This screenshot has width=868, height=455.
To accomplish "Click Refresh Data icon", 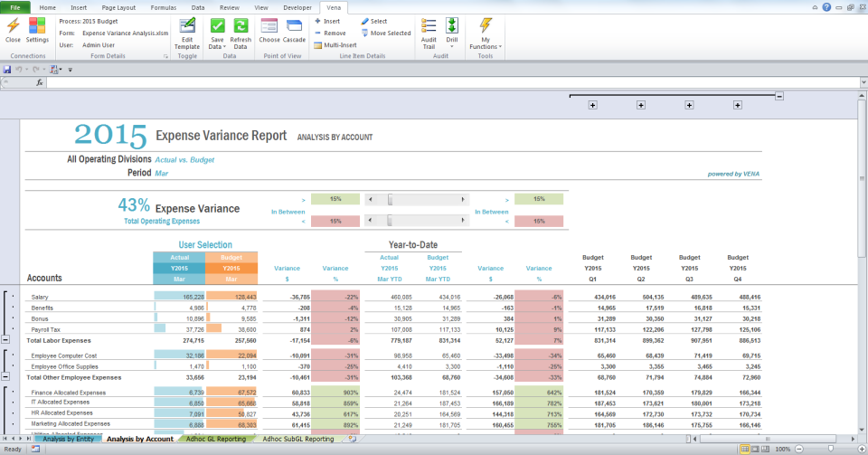I will [241, 25].
